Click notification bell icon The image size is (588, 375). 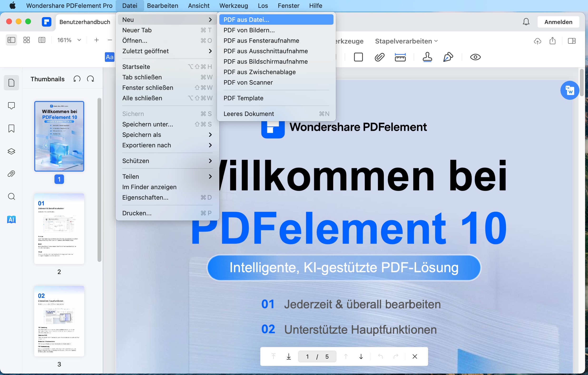[x=525, y=22]
